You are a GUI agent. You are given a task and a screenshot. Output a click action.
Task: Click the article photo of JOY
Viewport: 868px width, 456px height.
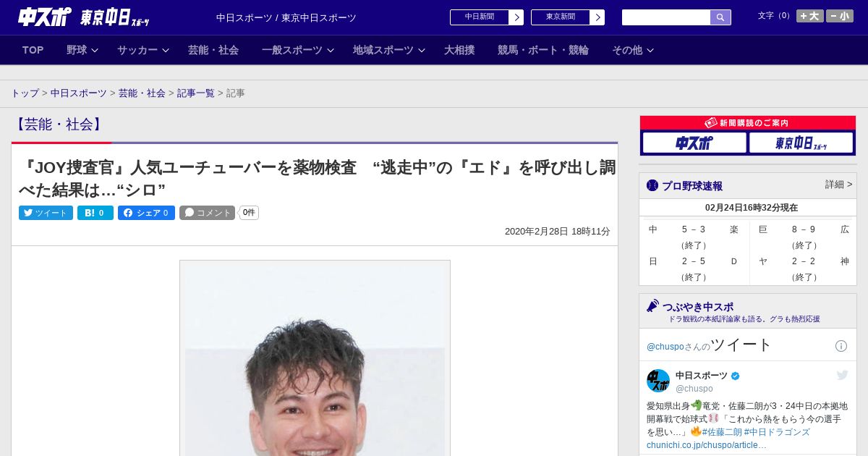315,358
